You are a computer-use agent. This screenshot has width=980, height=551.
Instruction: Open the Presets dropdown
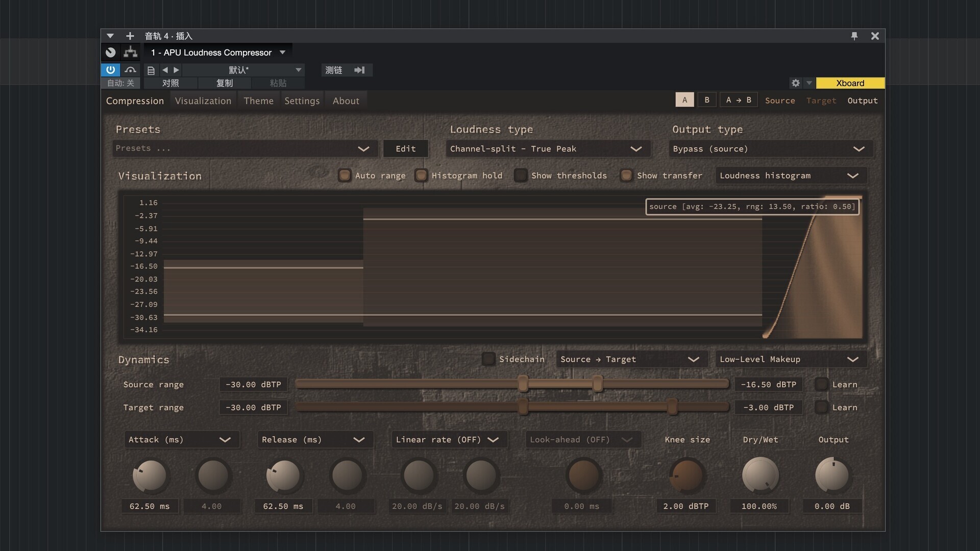pyautogui.click(x=245, y=148)
